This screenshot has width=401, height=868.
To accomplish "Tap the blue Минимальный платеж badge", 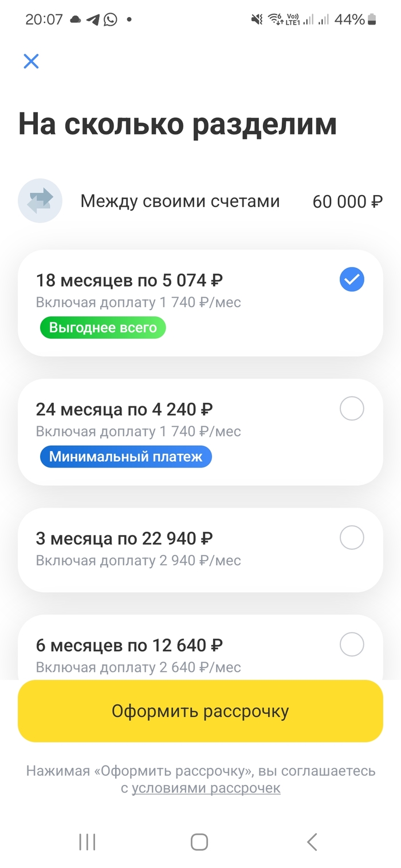I will 125,457.
